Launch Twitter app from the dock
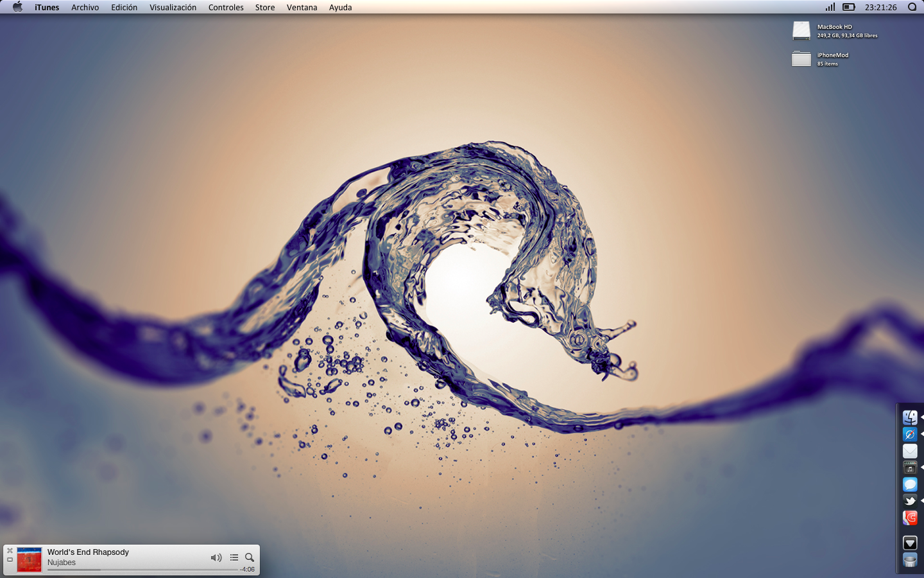 pyautogui.click(x=910, y=501)
